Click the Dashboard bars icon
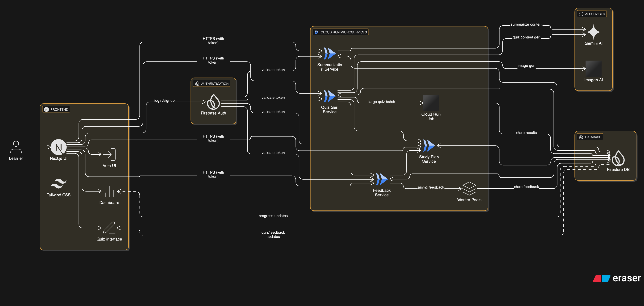 click(x=109, y=191)
